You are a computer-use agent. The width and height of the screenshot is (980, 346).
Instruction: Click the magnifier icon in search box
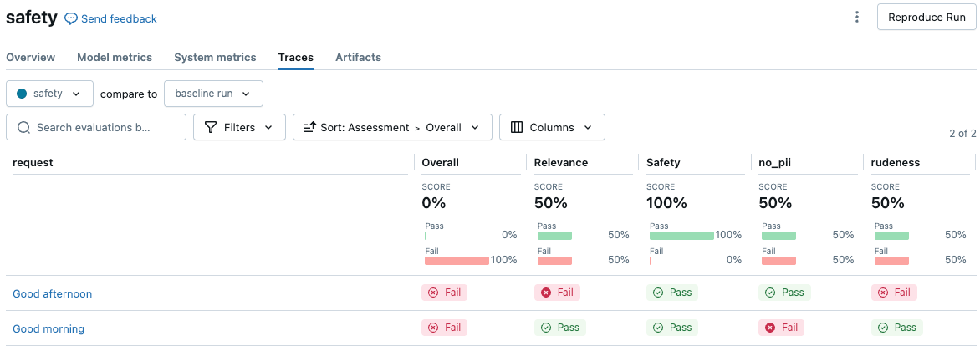click(23, 127)
